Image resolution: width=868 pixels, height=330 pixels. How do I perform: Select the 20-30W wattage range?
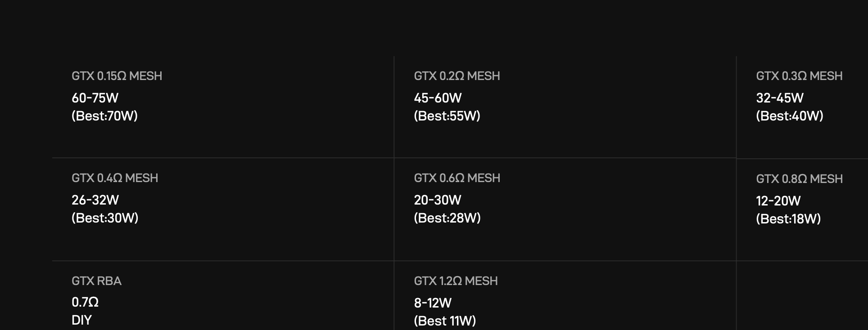pyautogui.click(x=438, y=200)
